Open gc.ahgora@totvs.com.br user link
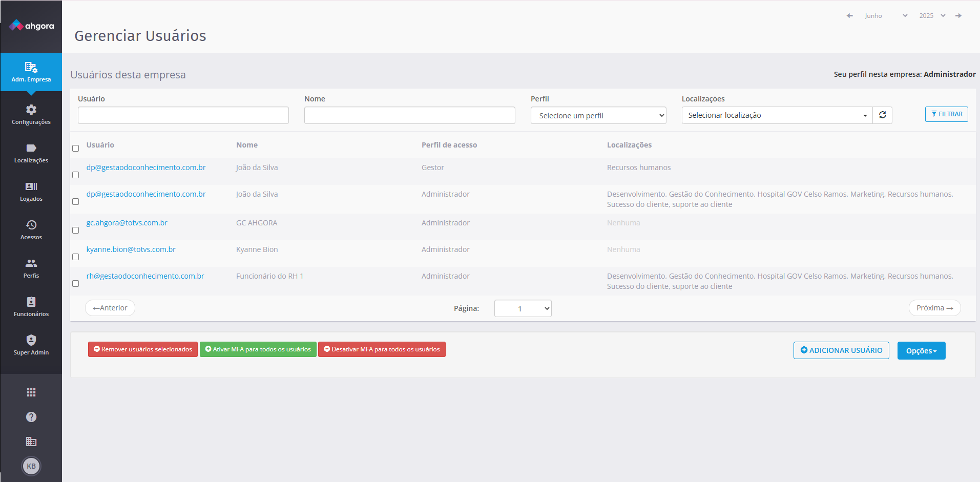Viewport: 980px width, 482px height. (127, 223)
